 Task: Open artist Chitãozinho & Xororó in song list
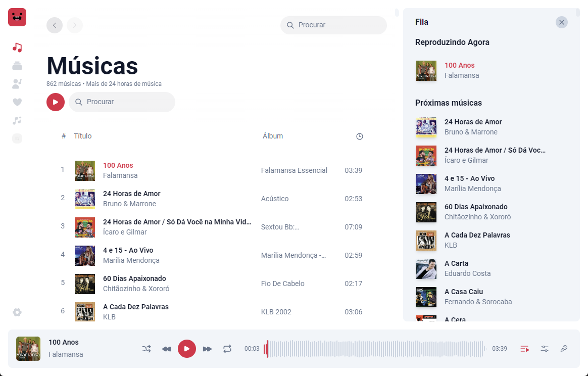pyautogui.click(x=136, y=289)
